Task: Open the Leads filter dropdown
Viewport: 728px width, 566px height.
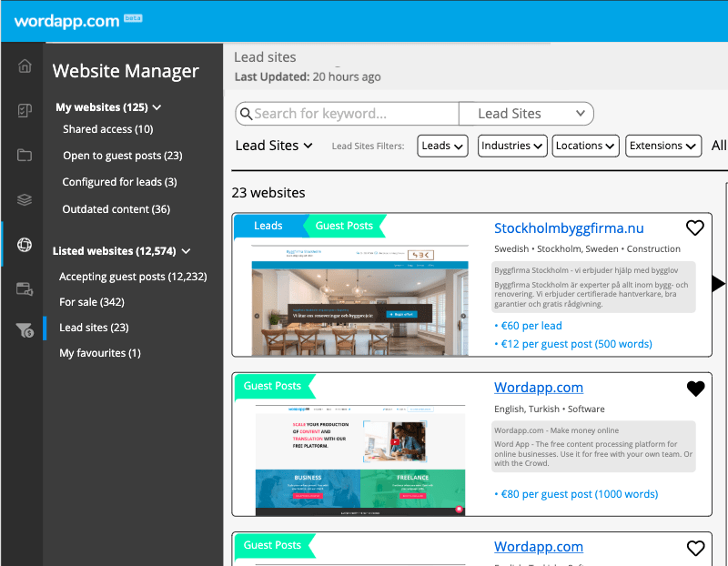Action: click(x=442, y=146)
